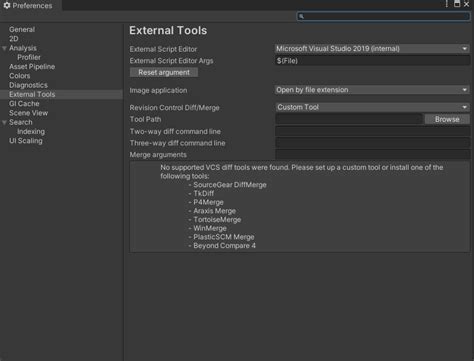Click the External Script Editor label
This screenshot has width=474, height=361.
point(163,49)
